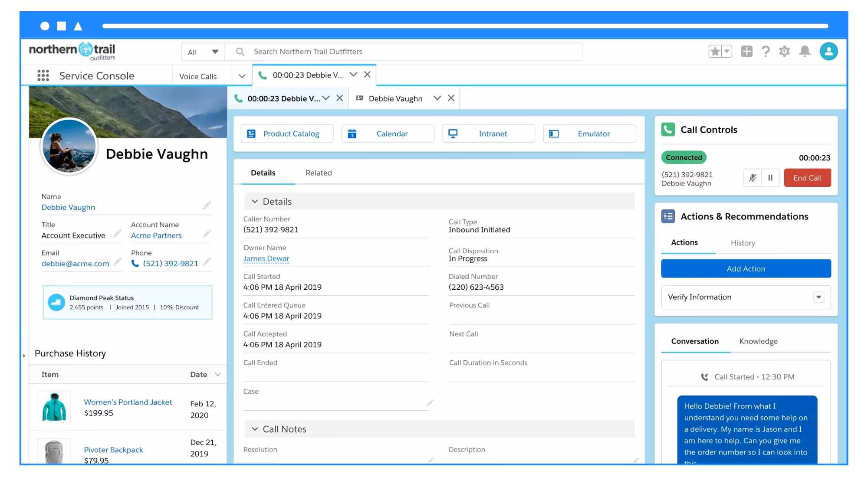Switch to the Actions tab
This screenshot has height=477, width=868.
point(684,242)
